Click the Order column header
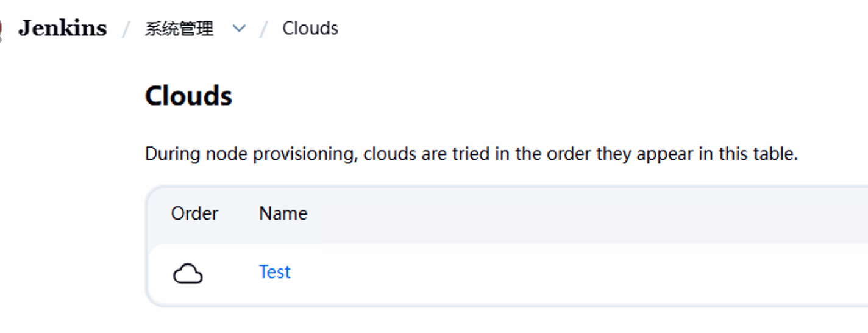The height and width of the screenshot is (333, 868). coord(194,213)
